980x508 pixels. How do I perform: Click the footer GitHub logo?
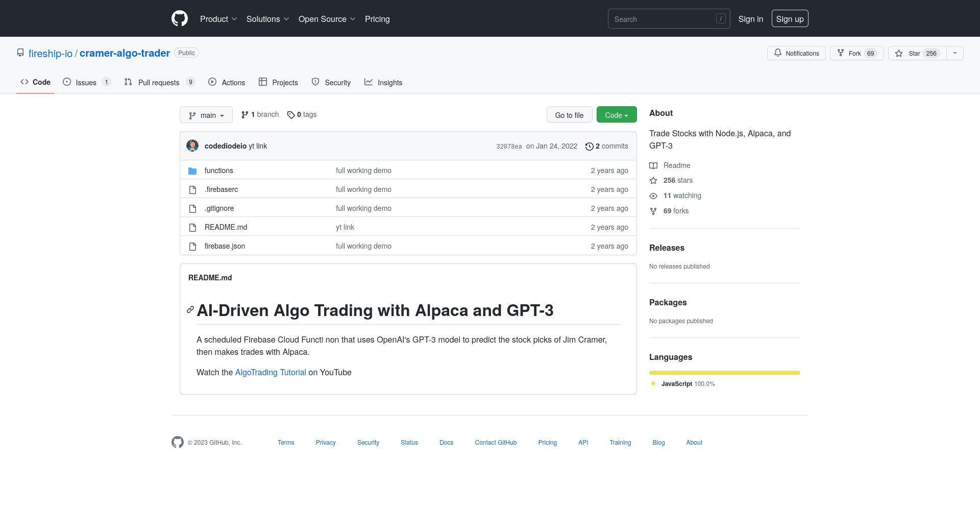pos(178,442)
